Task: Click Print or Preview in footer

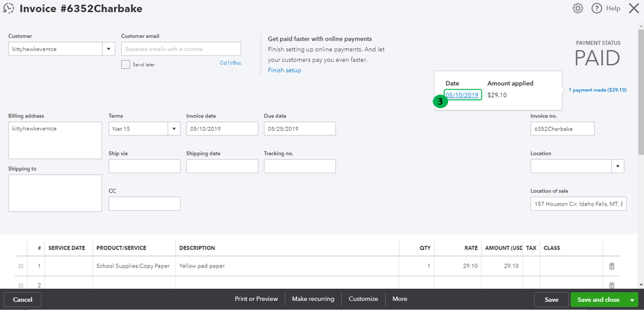Action: click(256, 299)
